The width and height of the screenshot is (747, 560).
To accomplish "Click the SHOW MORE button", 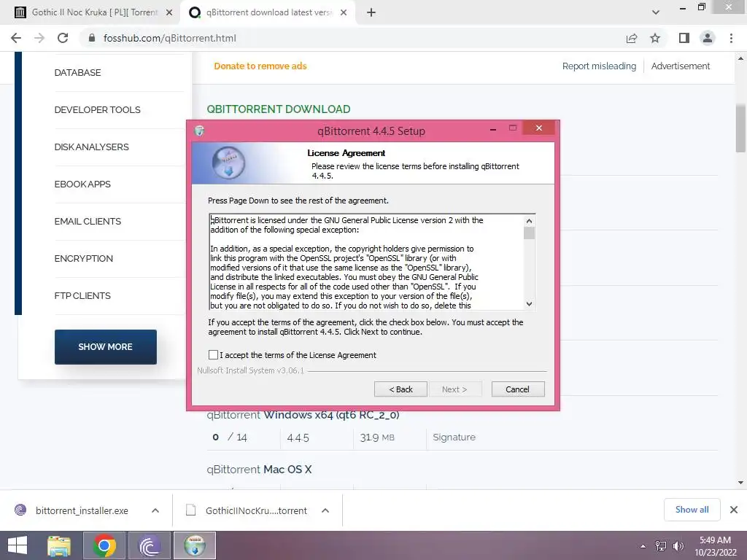I will (105, 346).
